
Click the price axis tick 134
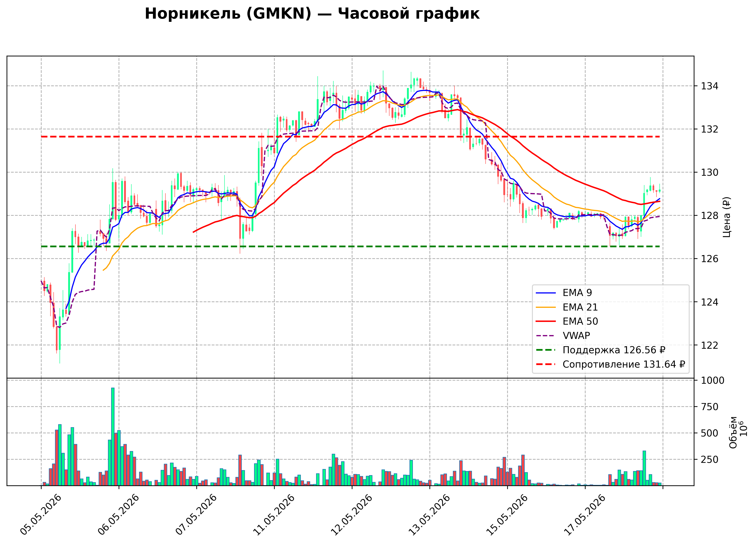709,86
